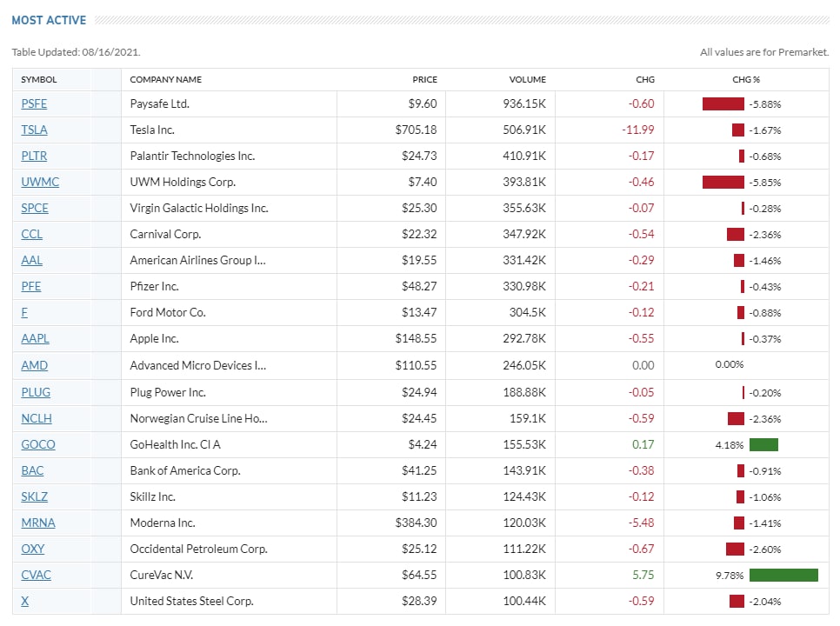The height and width of the screenshot is (626, 840).
Task: Open the AAPL symbol link
Action: point(36,339)
